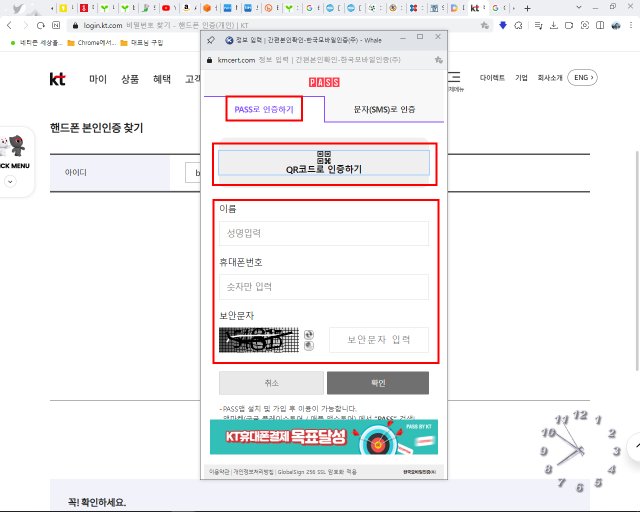
Task: Click the screen capture icon in toolbar
Action: click(x=584, y=25)
